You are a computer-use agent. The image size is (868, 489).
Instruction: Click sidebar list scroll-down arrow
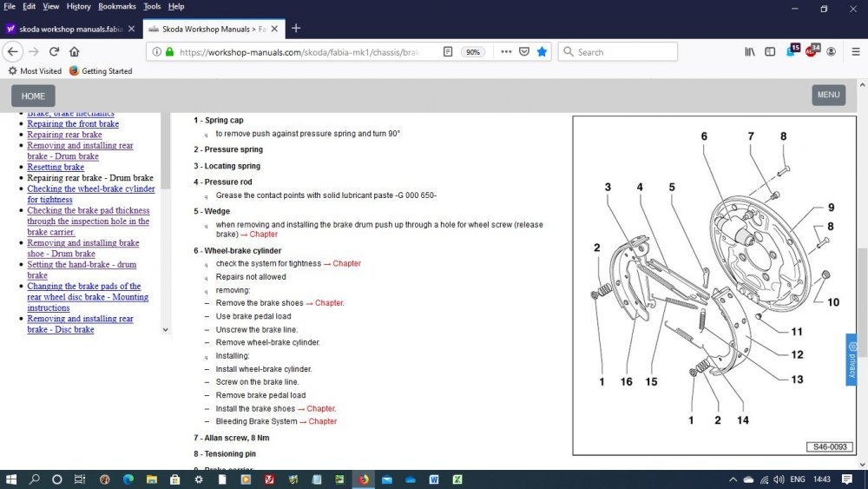(165, 329)
